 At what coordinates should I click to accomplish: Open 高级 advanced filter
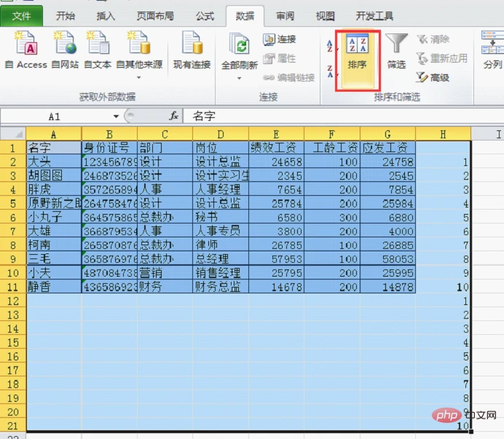433,77
